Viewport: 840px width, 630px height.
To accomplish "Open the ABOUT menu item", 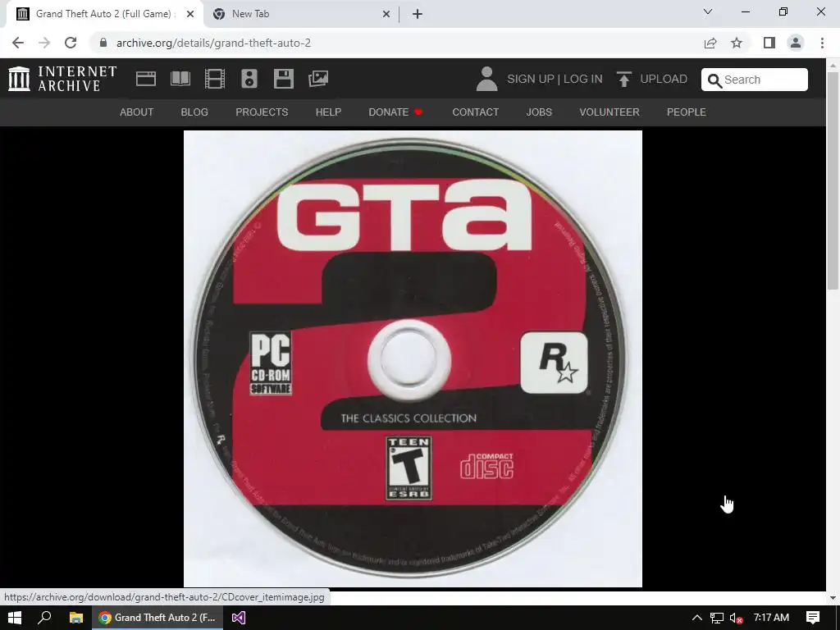I will (137, 112).
